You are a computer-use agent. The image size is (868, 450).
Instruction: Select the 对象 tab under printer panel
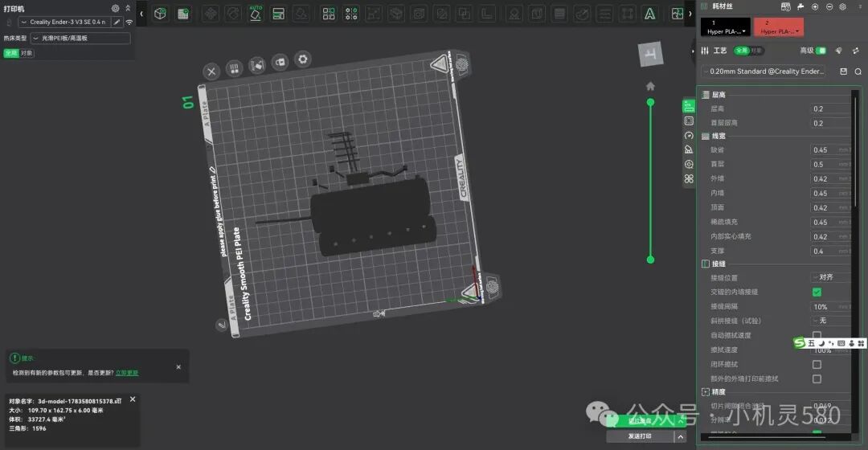pos(27,53)
